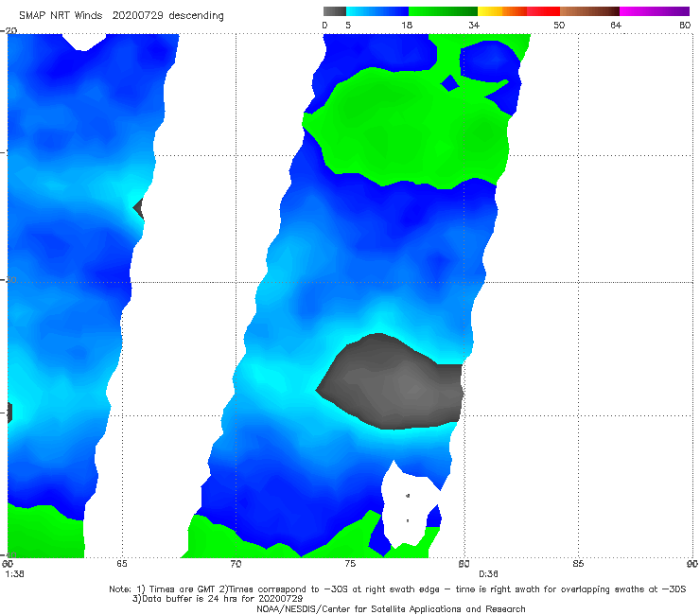Click the latitude label "-30"
700x615 pixels.
coord(9,279)
